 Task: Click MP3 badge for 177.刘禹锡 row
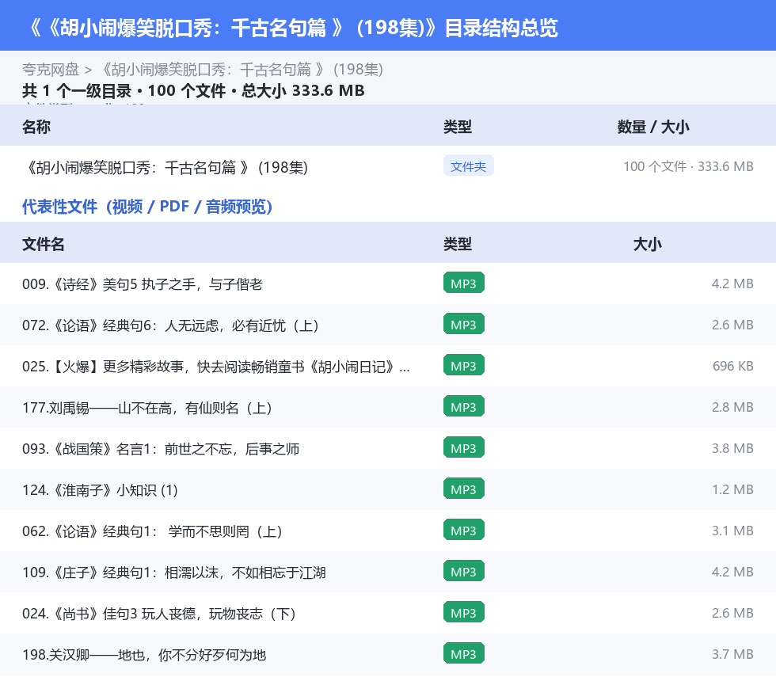point(464,406)
